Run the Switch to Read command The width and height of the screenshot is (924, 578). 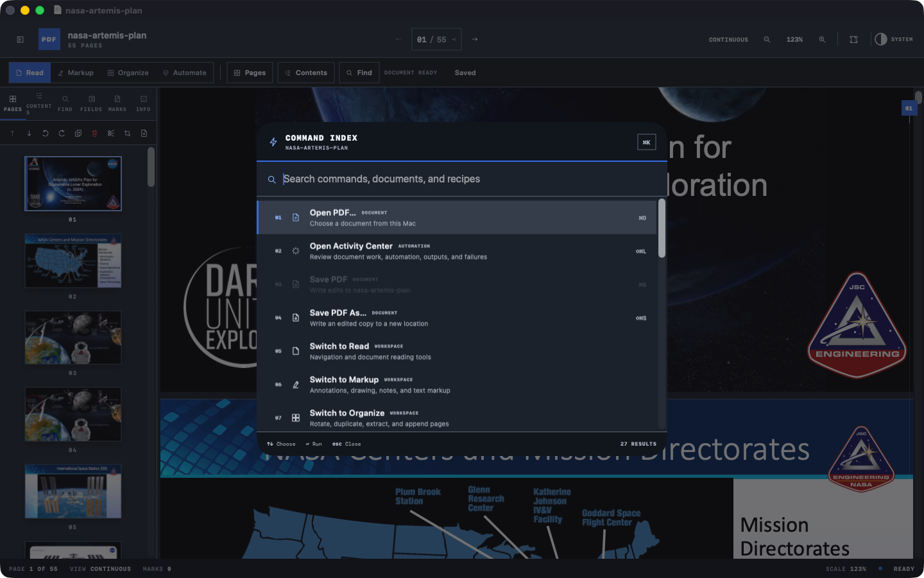457,351
